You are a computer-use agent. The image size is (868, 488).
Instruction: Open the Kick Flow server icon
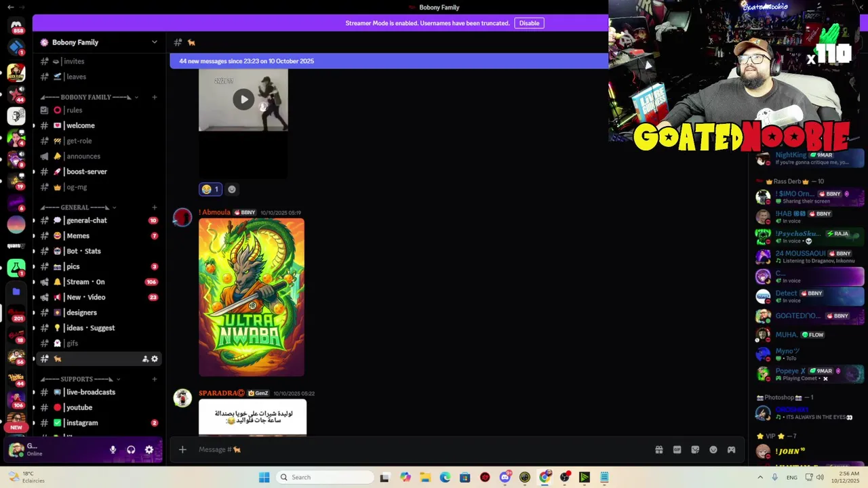pos(16,73)
